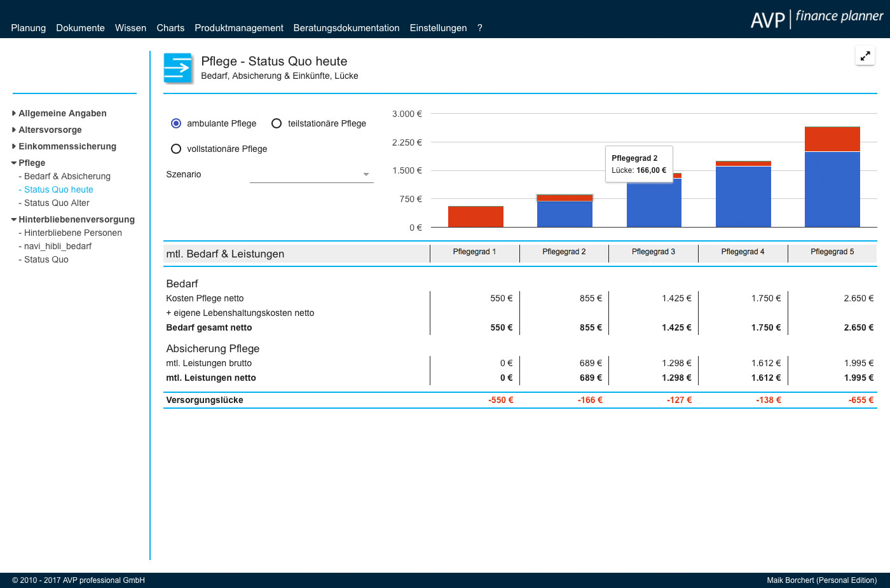Select teilstationäre Pflege radio button
The image size is (890, 588).
pos(277,123)
